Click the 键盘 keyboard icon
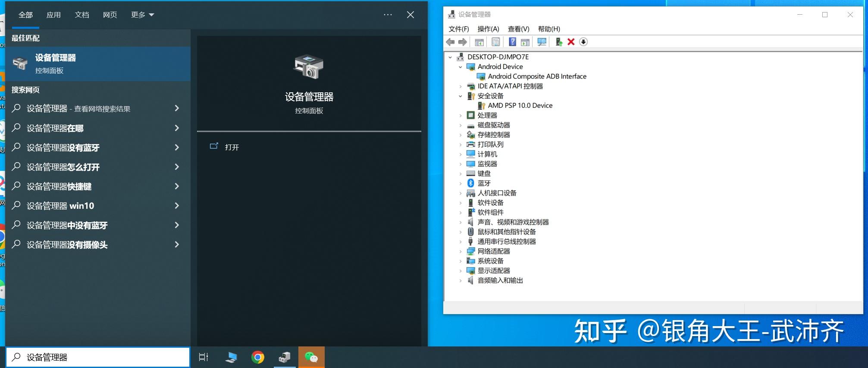 click(x=471, y=173)
